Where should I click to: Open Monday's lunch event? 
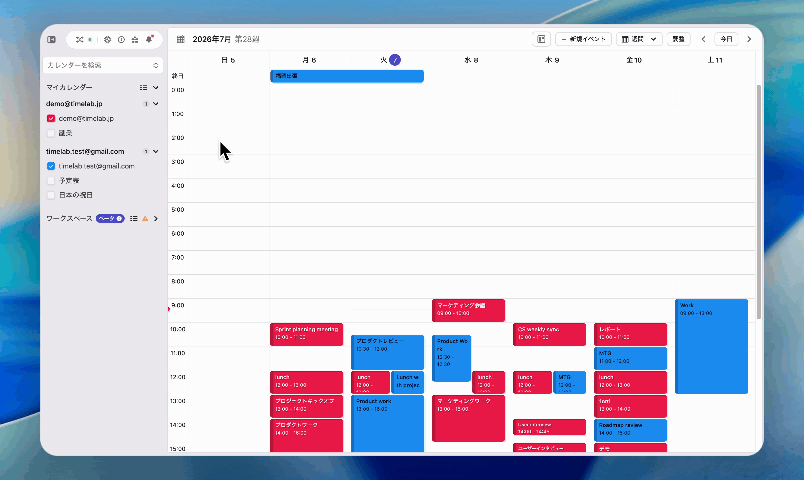coord(306,383)
